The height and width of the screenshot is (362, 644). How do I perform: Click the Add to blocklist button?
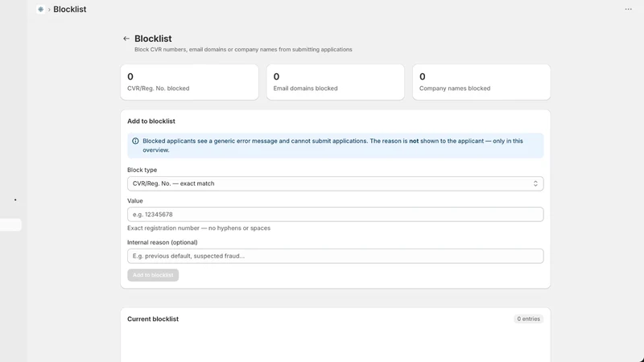click(153, 275)
